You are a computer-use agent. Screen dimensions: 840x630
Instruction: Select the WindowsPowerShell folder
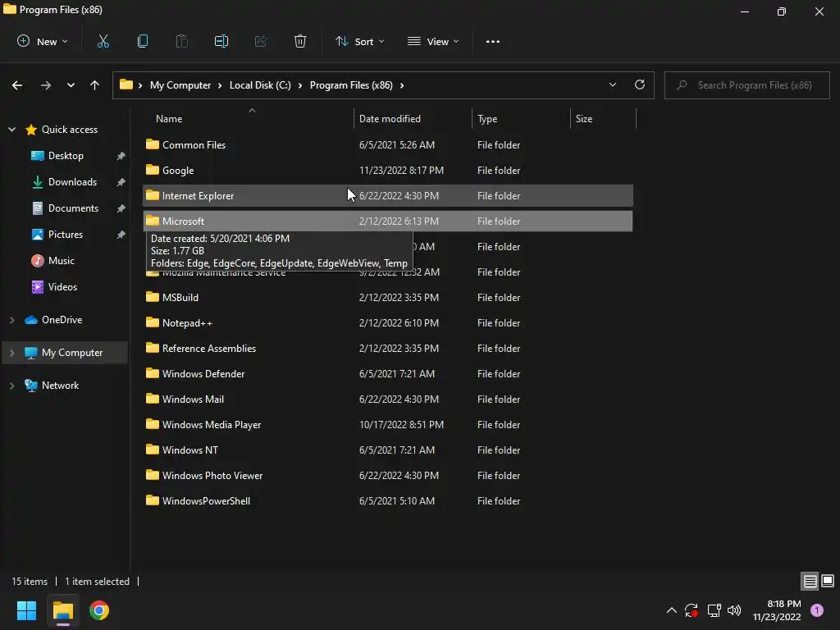[x=387, y=501]
